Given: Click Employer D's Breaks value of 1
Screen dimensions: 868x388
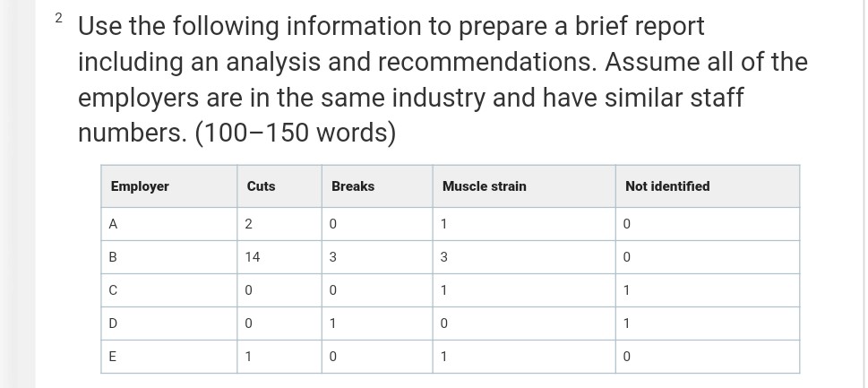Looking at the screenshot, I should pos(333,323).
